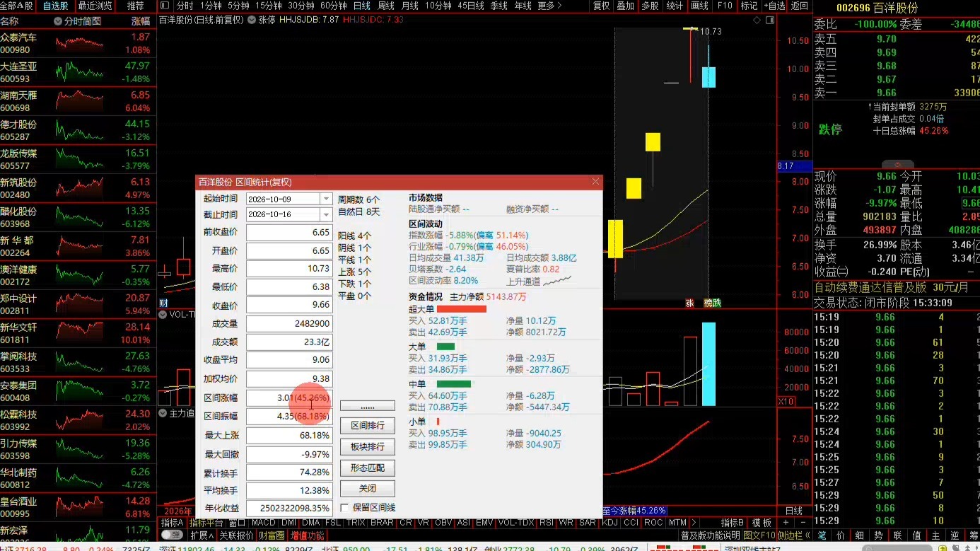This screenshot has height=551, width=980.
Task: Select the 周线 period tab
Action: coord(386,6)
